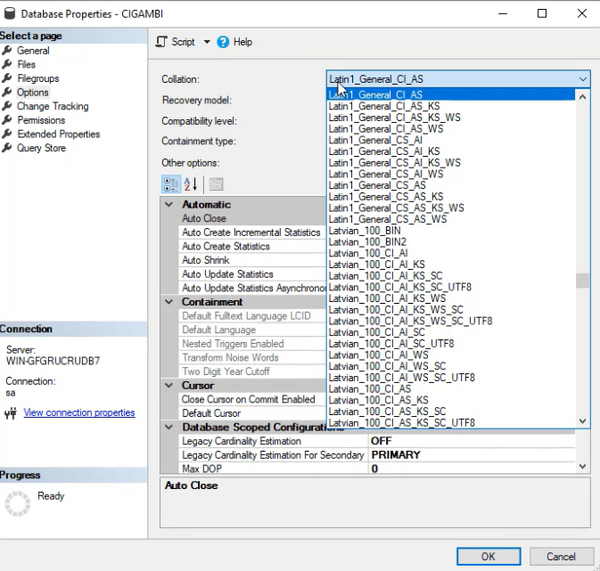Click the database icon in title bar
The height and width of the screenshot is (571, 600).
[x=9, y=13]
